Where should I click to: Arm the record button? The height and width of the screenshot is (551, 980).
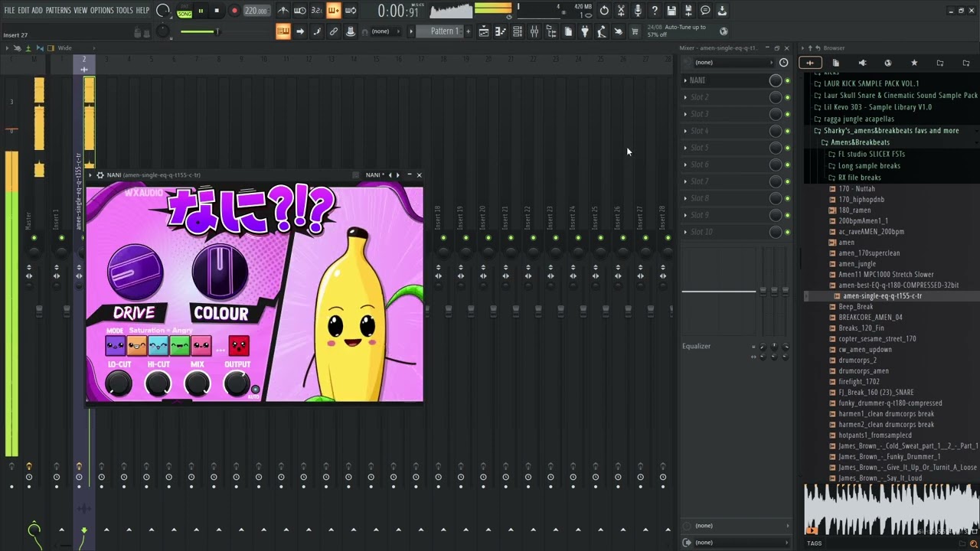pos(234,11)
